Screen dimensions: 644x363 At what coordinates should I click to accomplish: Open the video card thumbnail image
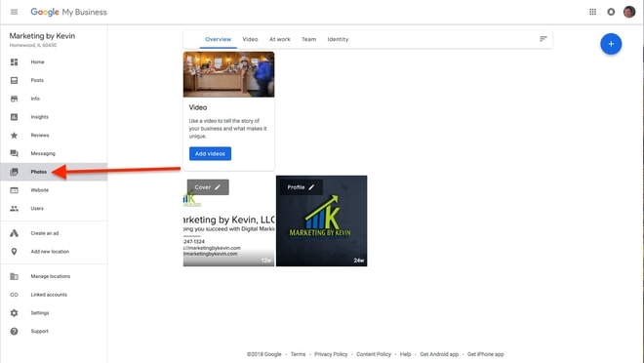[228, 74]
